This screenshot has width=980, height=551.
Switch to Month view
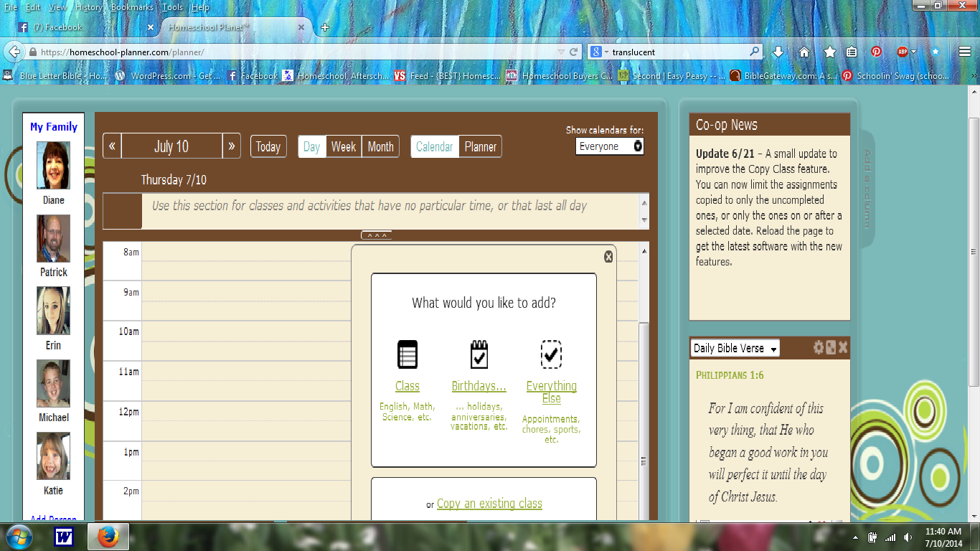pyautogui.click(x=380, y=146)
